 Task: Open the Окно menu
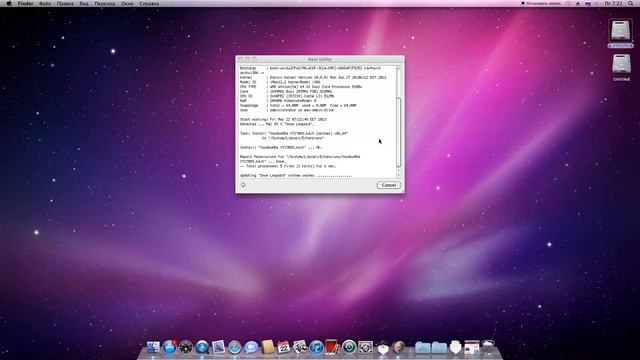coord(127,3)
